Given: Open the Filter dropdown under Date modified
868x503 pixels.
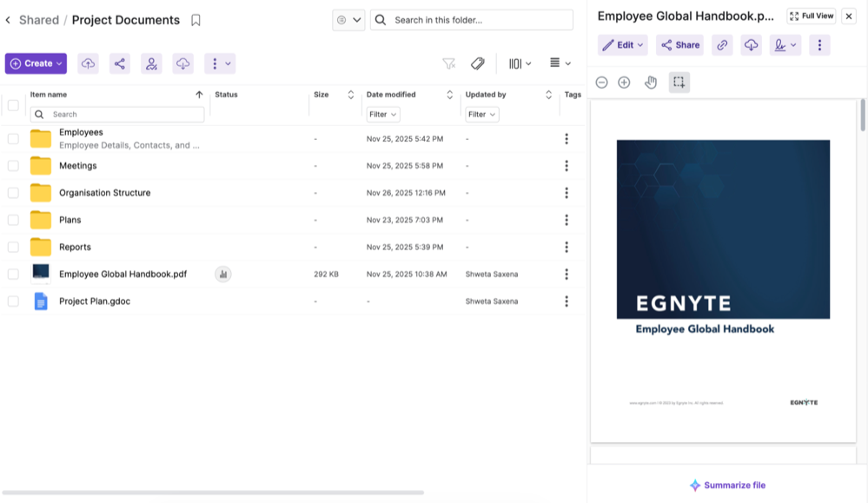Looking at the screenshot, I should click(x=382, y=114).
